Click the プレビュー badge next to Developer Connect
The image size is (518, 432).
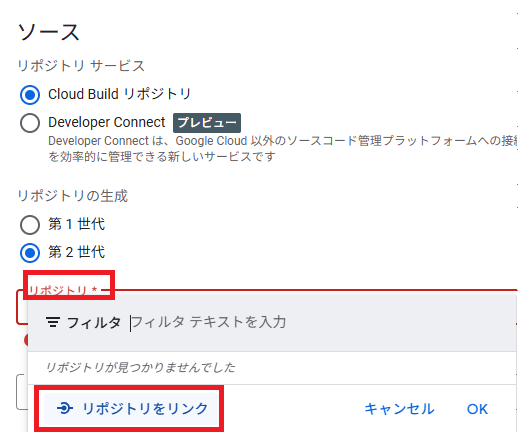click(207, 123)
